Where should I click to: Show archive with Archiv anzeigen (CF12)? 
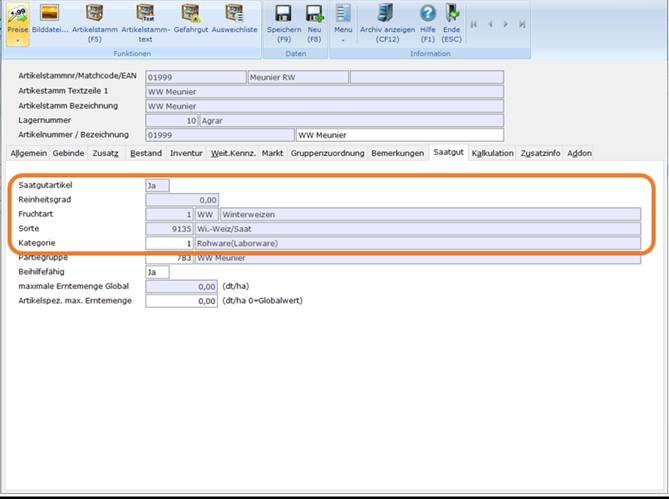point(387,23)
